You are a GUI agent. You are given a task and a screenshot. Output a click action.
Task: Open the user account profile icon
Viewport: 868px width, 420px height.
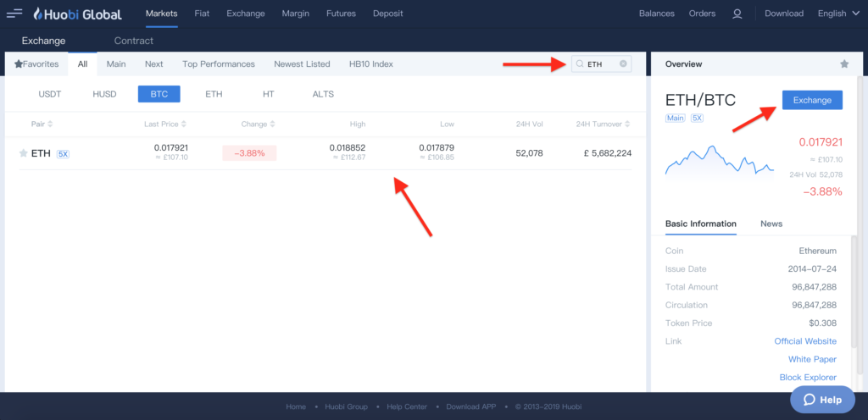pos(737,14)
